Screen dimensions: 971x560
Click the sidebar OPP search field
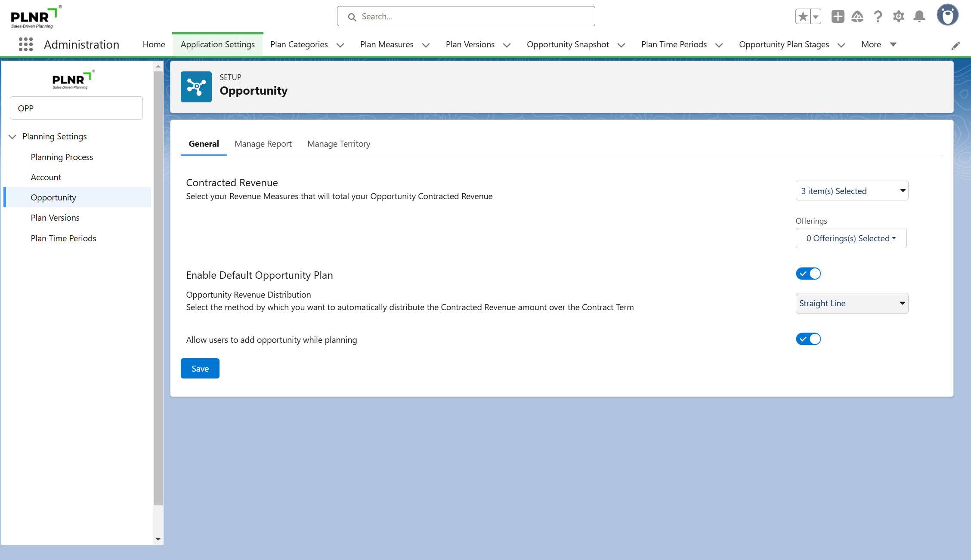(76, 108)
